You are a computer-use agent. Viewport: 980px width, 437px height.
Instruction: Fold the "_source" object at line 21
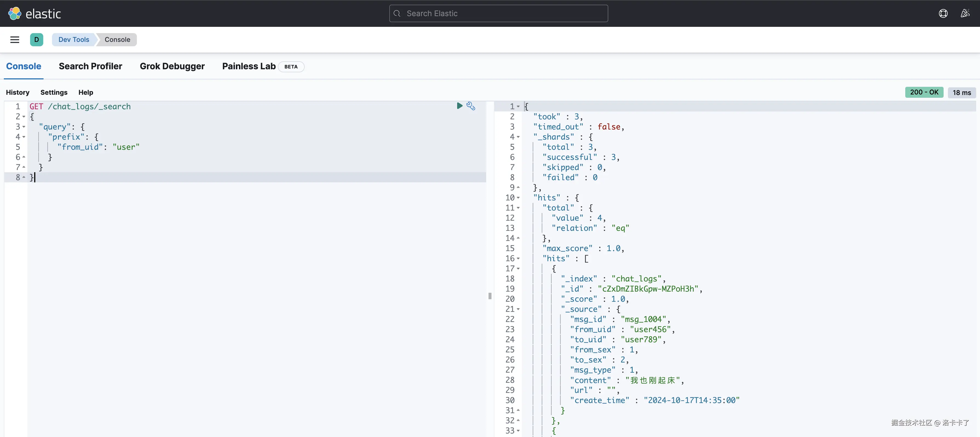coord(518,309)
